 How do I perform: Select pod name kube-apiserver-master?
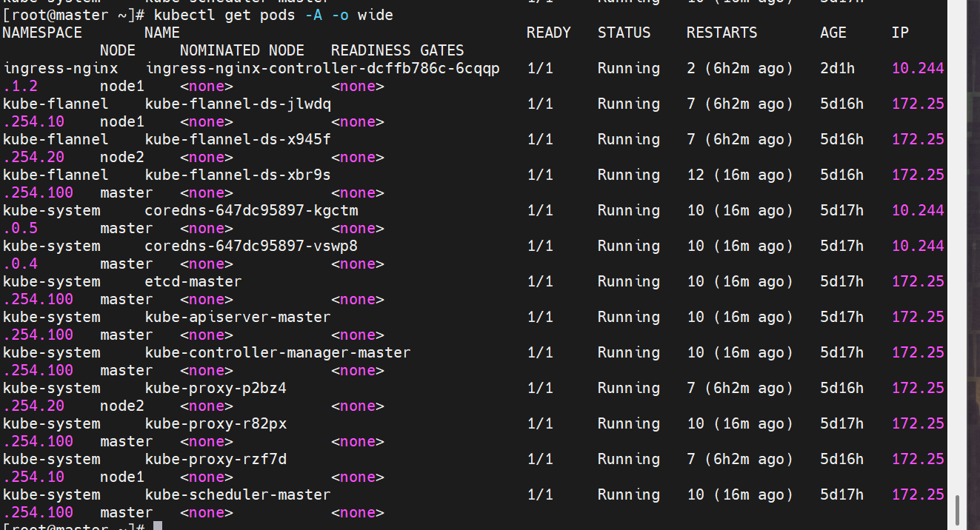238,317
